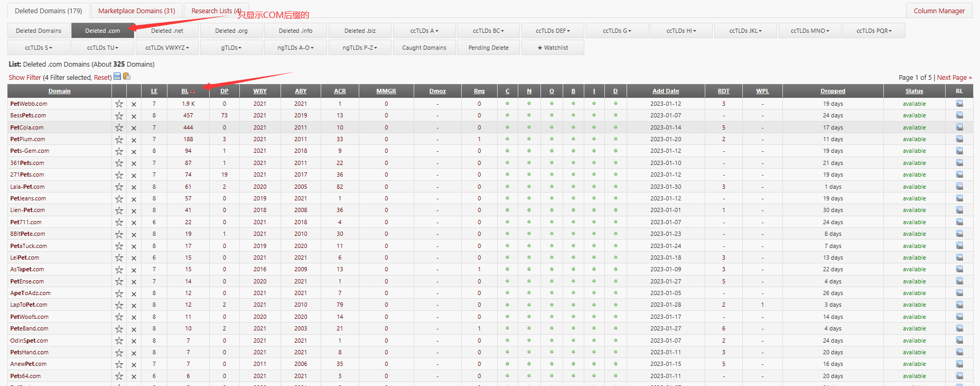Viewport: 980px width, 386px height.
Task: Star PetWebb.com to add to watchlist
Action: coord(119,104)
